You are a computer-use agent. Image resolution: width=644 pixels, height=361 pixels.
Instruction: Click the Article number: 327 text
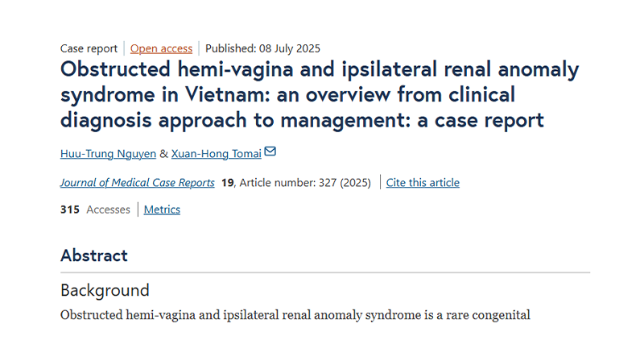[288, 183]
